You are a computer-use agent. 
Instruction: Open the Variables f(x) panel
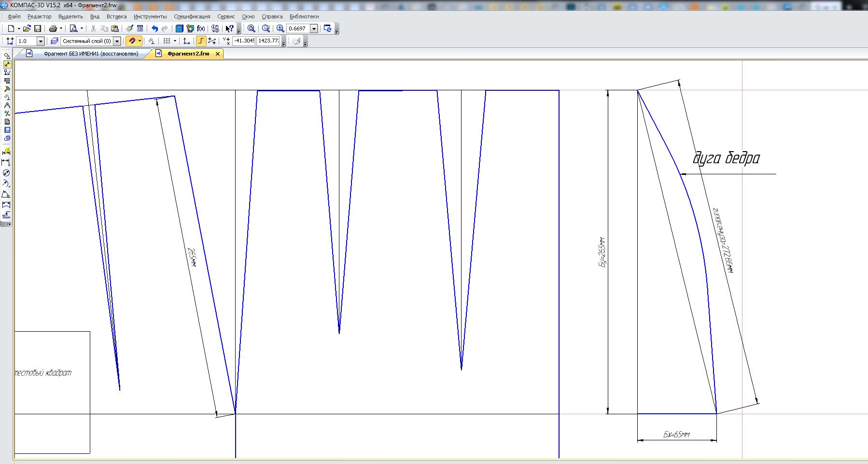pyautogui.click(x=201, y=28)
